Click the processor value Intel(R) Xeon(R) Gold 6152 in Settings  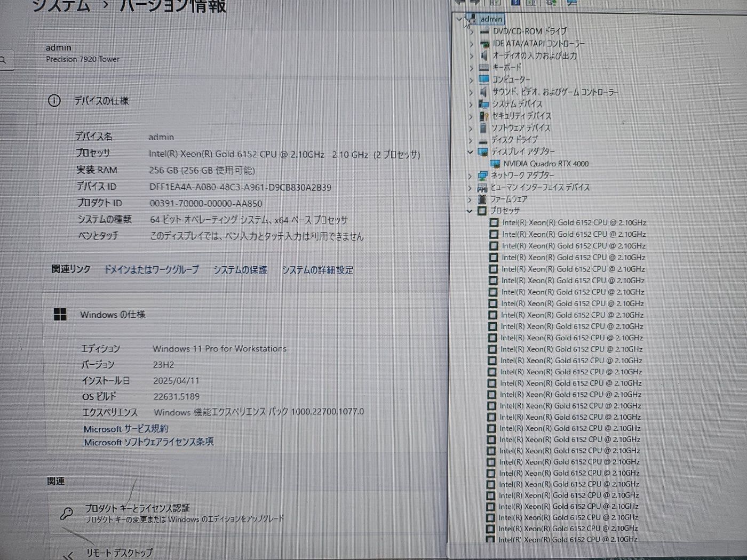[284, 155]
